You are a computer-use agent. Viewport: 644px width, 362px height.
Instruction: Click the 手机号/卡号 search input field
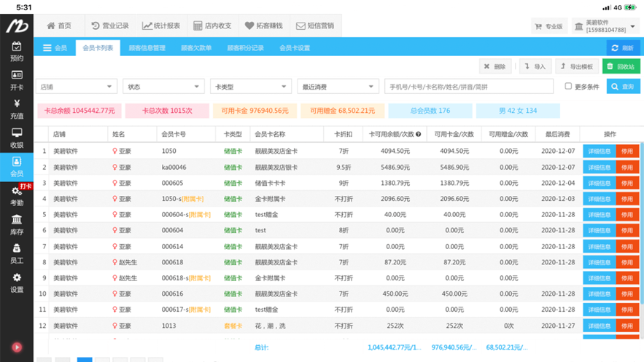point(469,87)
